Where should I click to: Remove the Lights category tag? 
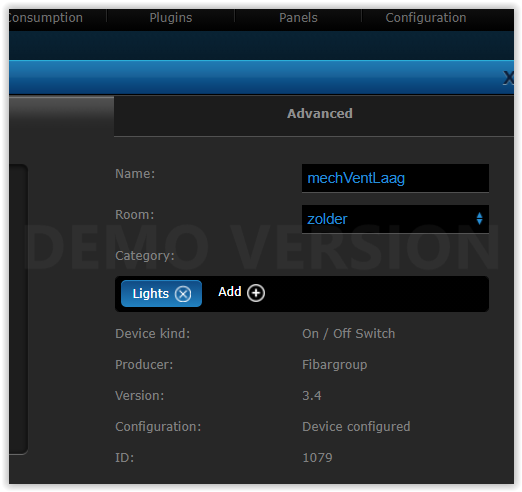coord(183,294)
